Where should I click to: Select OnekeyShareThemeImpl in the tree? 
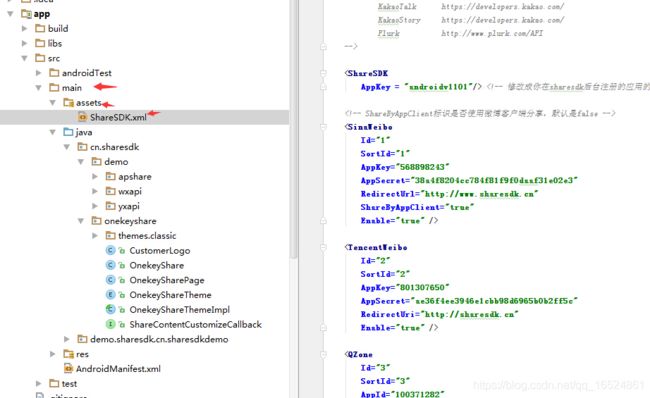click(179, 310)
